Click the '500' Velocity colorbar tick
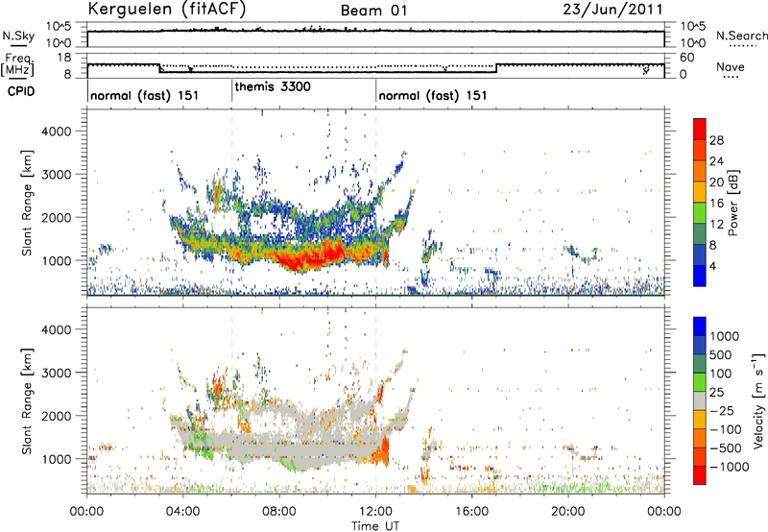This screenshot has width=768, height=532. pos(723,354)
